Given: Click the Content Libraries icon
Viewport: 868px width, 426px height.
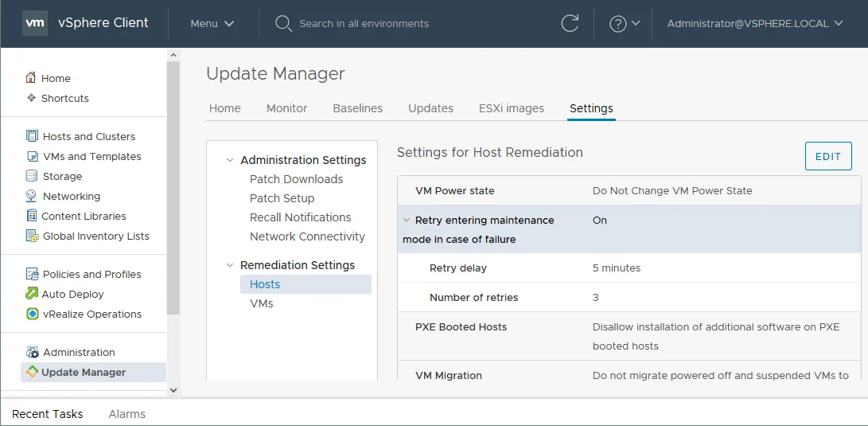Looking at the screenshot, I should click(32, 216).
